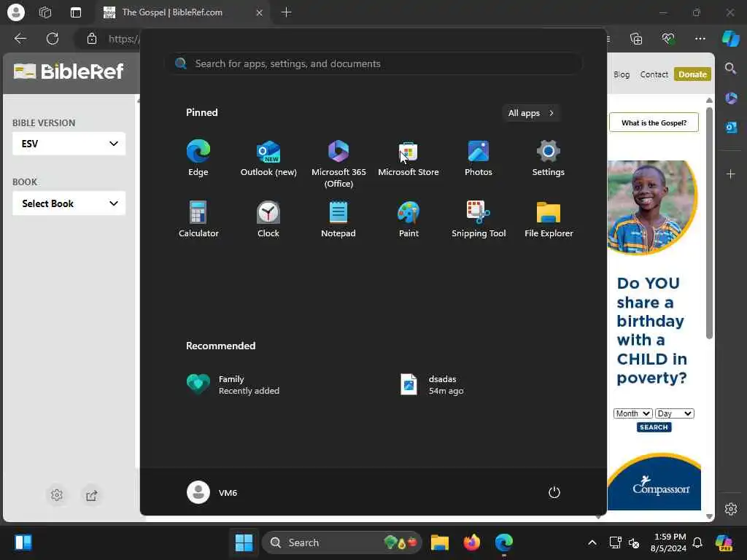Open Widgets panel on taskbar
This screenshot has height=560, width=747.
[23, 542]
